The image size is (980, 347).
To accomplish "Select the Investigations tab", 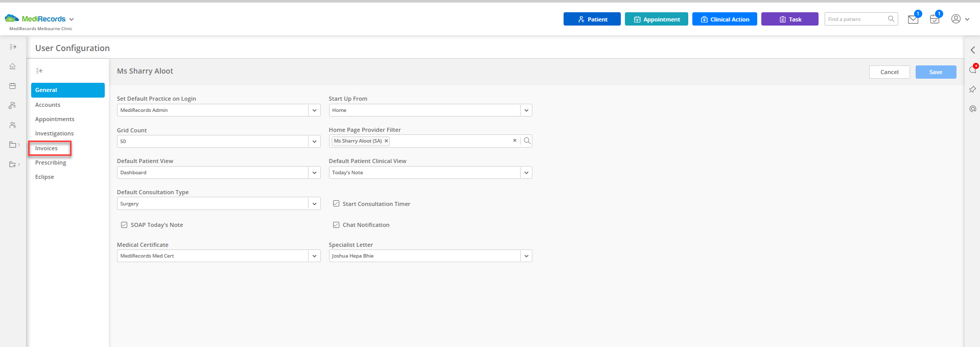I will (54, 133).
